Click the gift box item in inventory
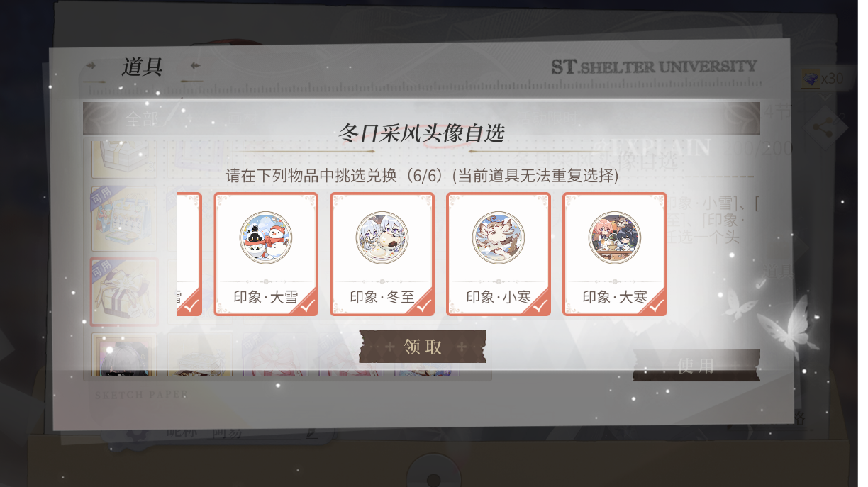This screenshot has height=487, width=868. click(x=124, y=292)
